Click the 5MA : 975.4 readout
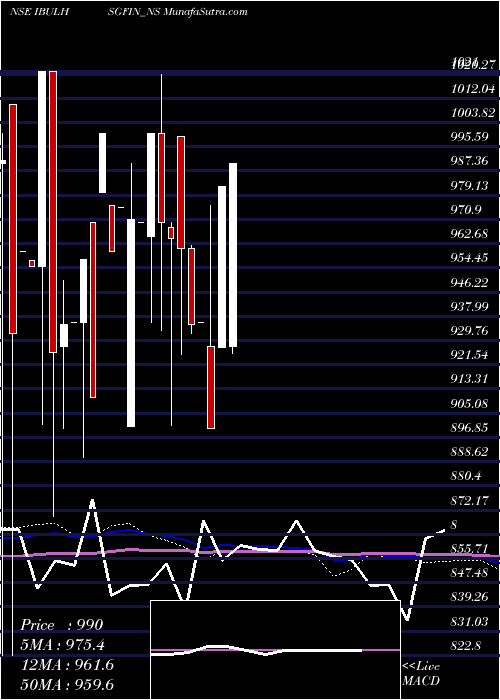The width and height of the screenshot is (500, 700). [x=65, y=645]
